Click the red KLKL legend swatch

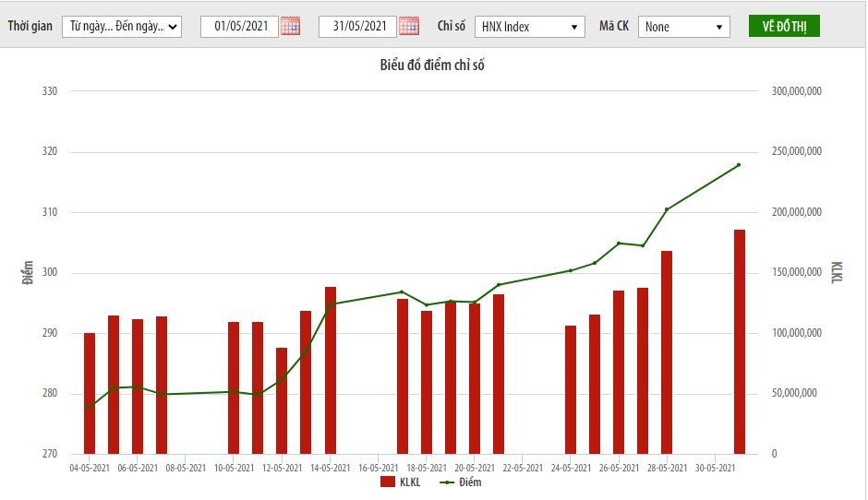[x=387, y=482]
